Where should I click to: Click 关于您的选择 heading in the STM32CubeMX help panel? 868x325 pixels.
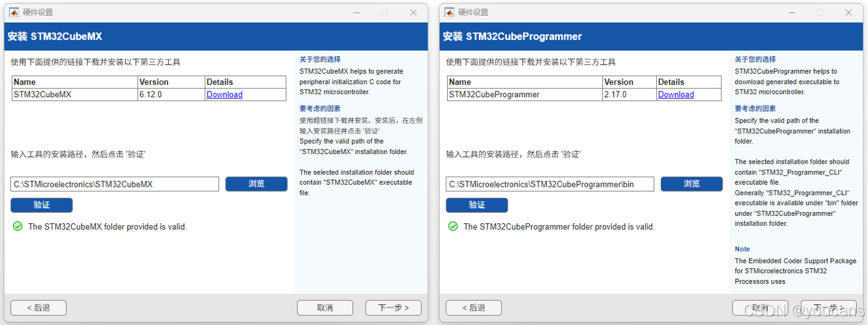[x=320, y=59]
